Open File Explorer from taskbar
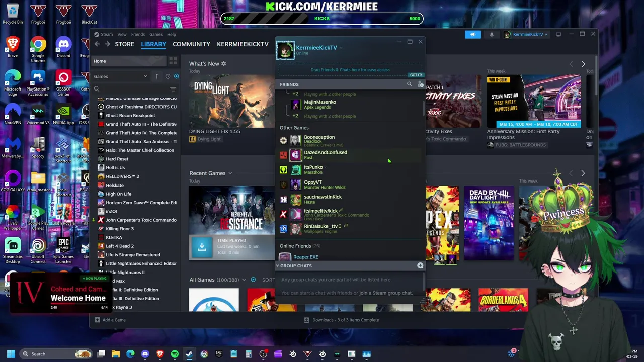 point(116,354)
